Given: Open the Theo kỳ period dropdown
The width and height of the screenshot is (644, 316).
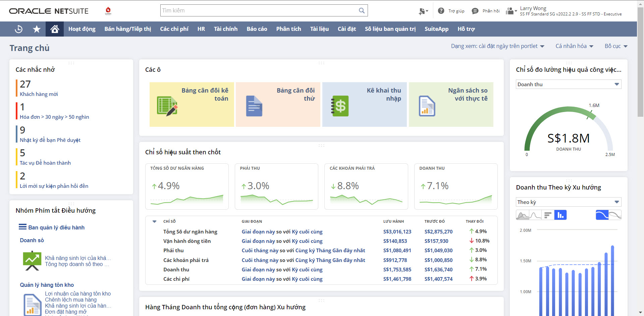Looking at the screenshot, I should 569,202.
